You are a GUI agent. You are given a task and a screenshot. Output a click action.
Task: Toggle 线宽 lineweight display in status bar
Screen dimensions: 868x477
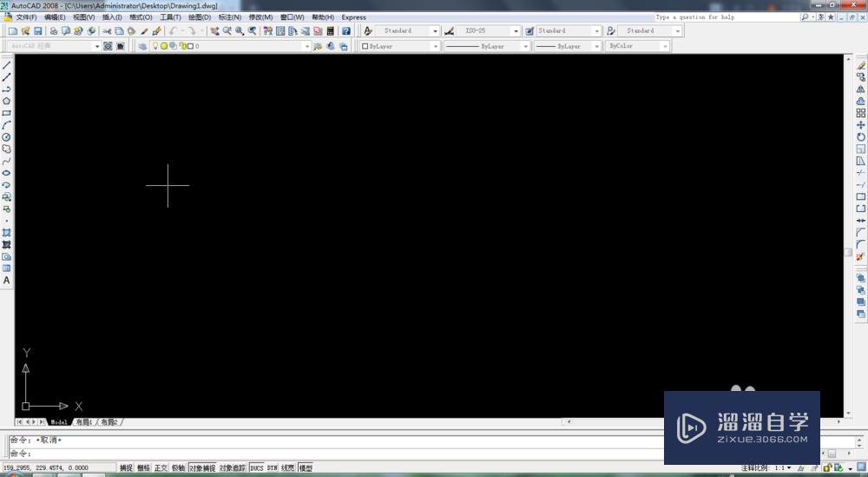pos(288,468)
